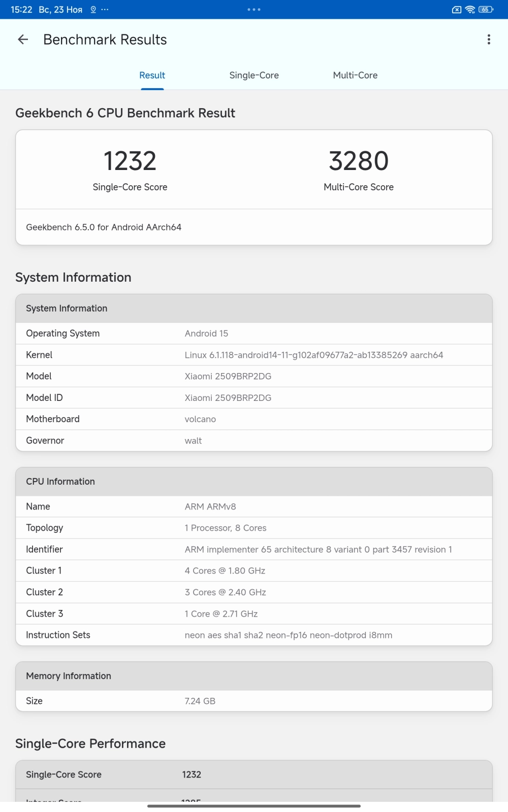
Task: Tap the three-dot handle at top center
Action: click(x=254, y=10)
